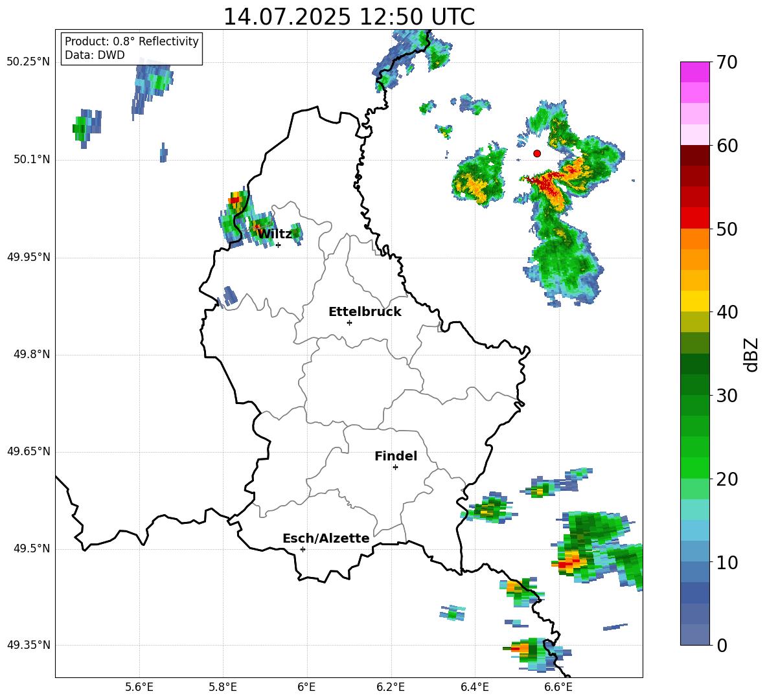
Task: Click the title '14.07.2025 12:50 UTC'
Action: pos(349,17)
